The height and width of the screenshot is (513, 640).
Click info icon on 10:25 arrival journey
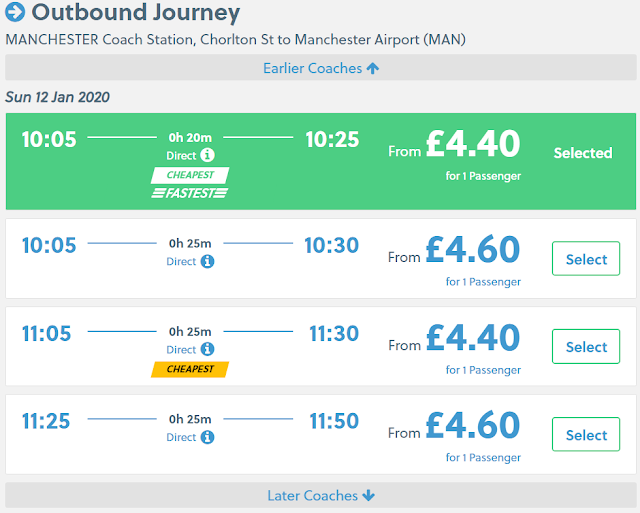(208, 156)
